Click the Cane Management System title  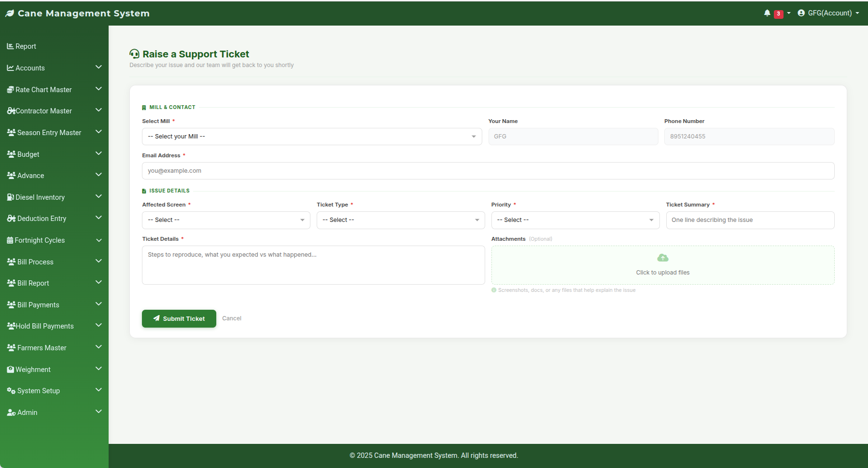coord(84,14)
